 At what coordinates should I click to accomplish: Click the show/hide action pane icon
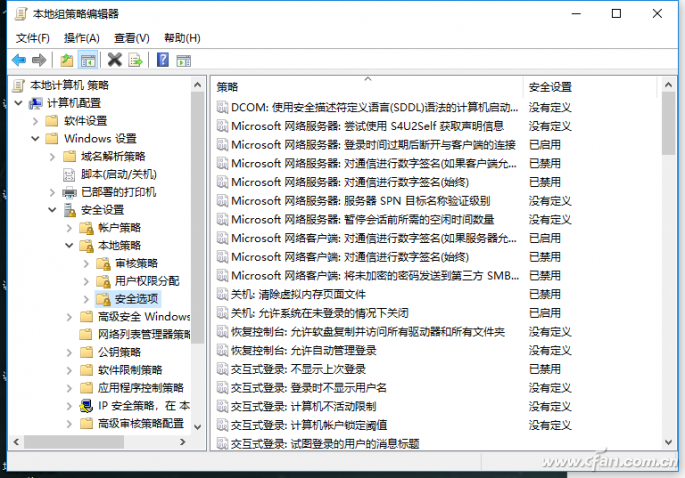(x=183, y=61)
